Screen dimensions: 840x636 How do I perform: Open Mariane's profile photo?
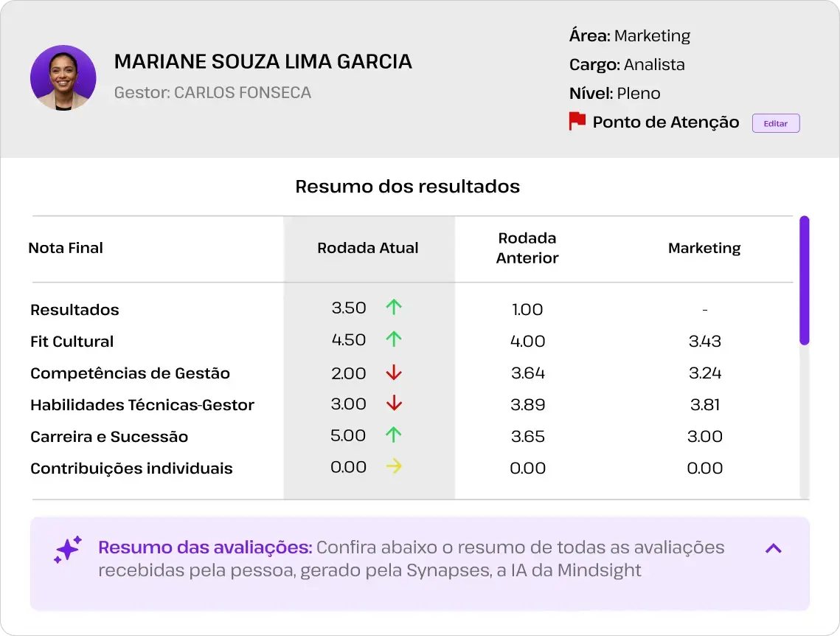(63, 77)
